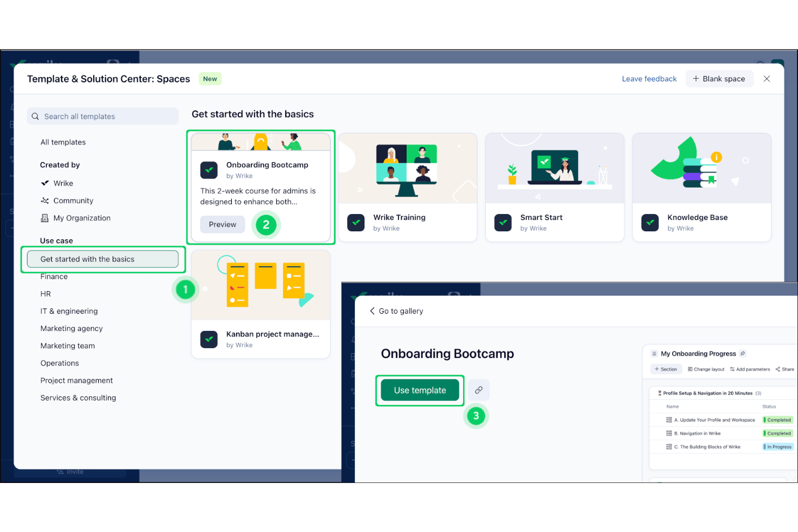798x532 pixels.
Task: Click the Onboarding Bootcamp Wrike logo icon
Action: click(x=209, y=170)
